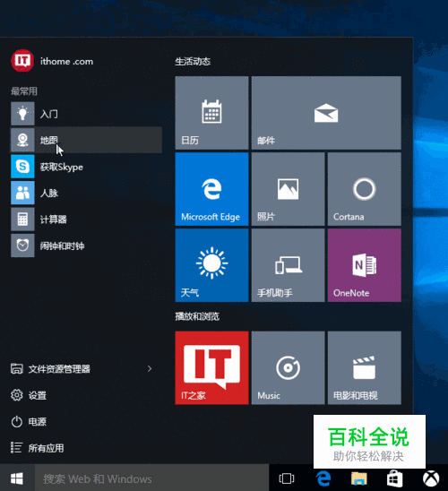The height and width of the screenshot is (491, 448).
Task: Open File Explorer from the taskbar
Action: tap(358, 478)
